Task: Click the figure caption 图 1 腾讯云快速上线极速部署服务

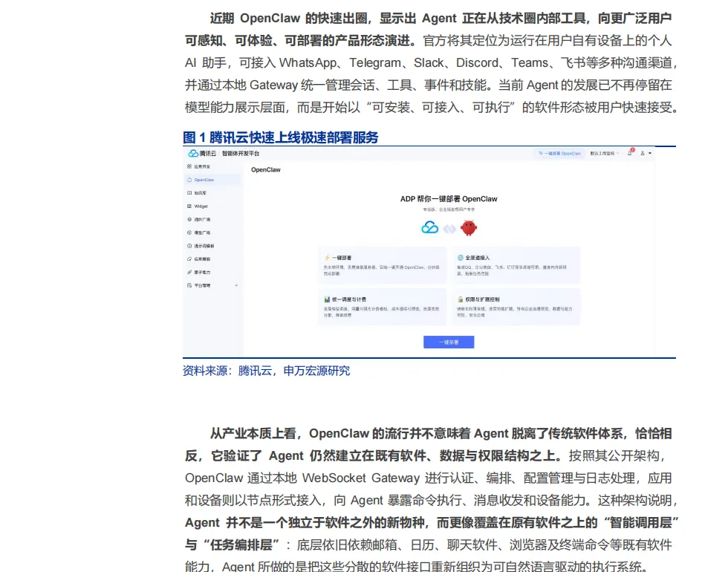Action: pos(281,137)
